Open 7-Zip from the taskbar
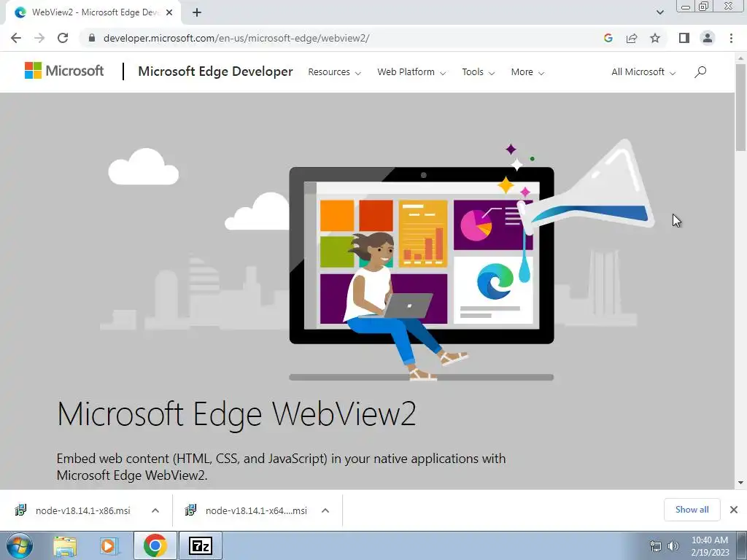This screenshot has height=560, width=747. point(201,545)
